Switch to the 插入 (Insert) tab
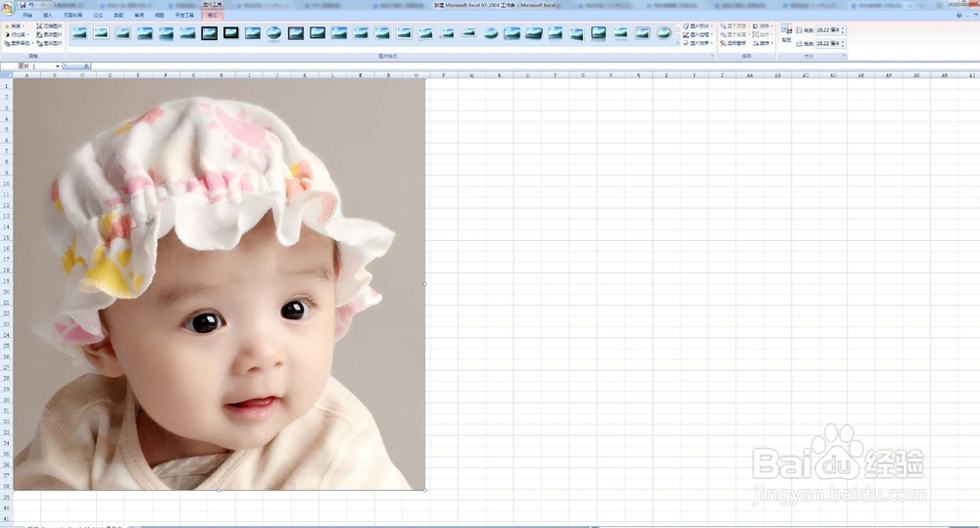This screenshot has width=980, height=528. coord(48,15)
